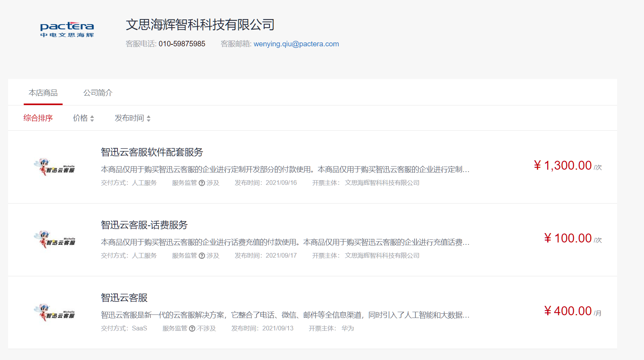Open the 智迅云客服软件配套服务 product title
This screenshot has height=360, width=644.
152,152
